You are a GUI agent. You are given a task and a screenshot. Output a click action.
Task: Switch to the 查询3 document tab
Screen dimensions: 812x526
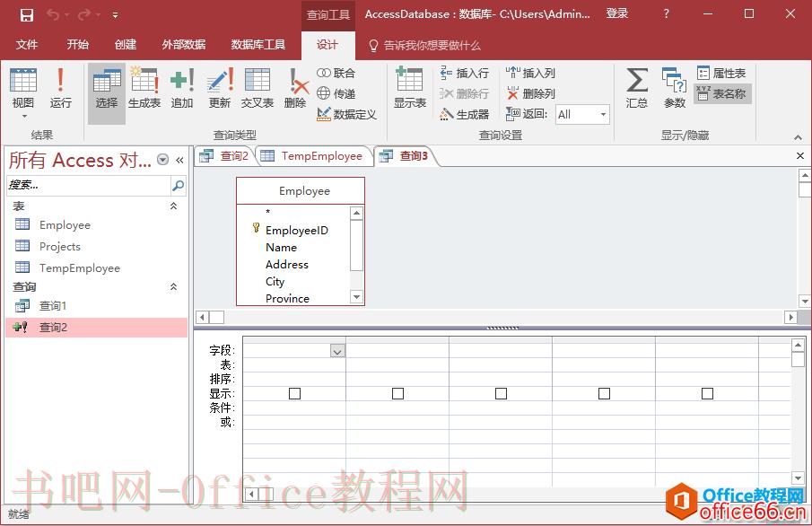pos(406,156)
